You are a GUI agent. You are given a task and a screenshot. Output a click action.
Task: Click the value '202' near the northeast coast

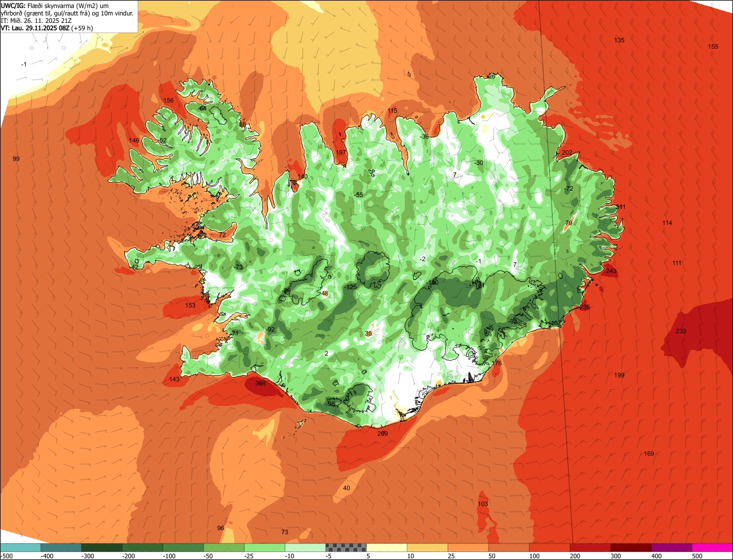[567, 152]
